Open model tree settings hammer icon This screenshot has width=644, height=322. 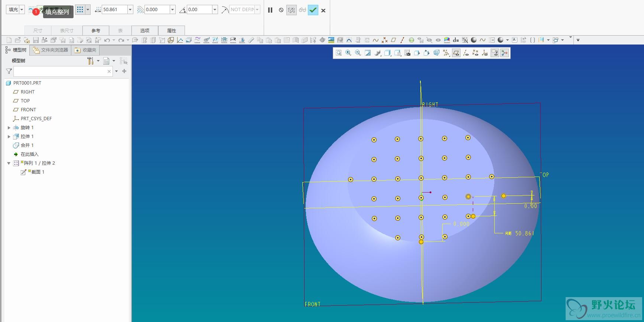[x=90, y=61]
